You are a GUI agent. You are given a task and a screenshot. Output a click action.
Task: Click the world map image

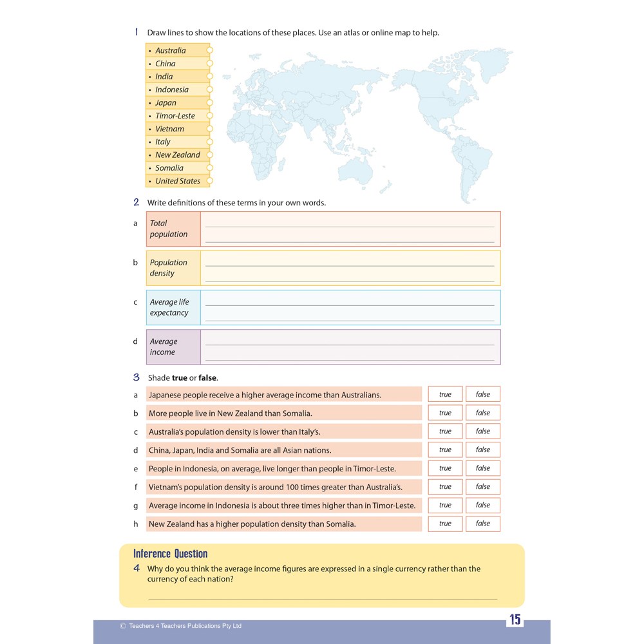[368, 126]
